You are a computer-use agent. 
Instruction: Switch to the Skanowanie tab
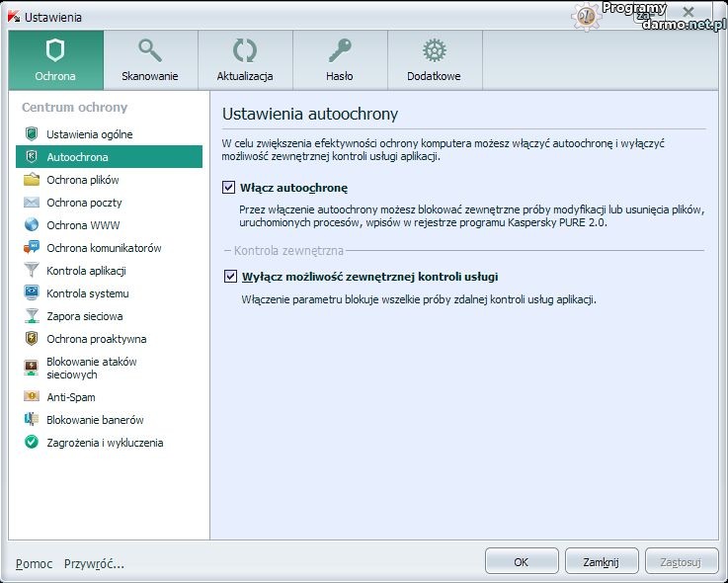click(150, 60)
